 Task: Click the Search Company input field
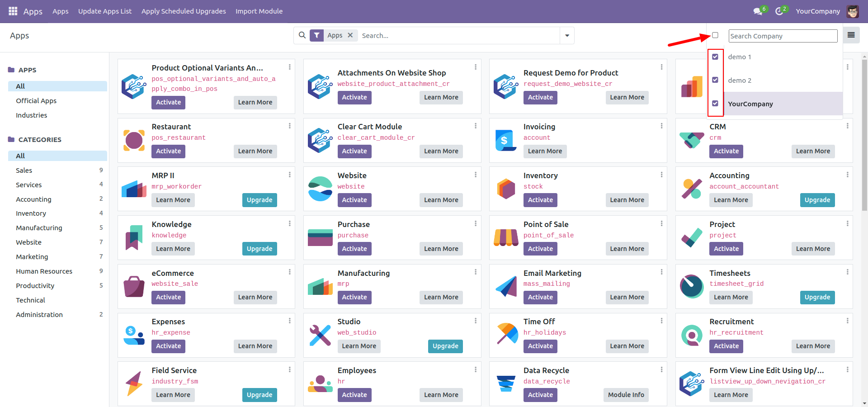[x=783, y=36]
